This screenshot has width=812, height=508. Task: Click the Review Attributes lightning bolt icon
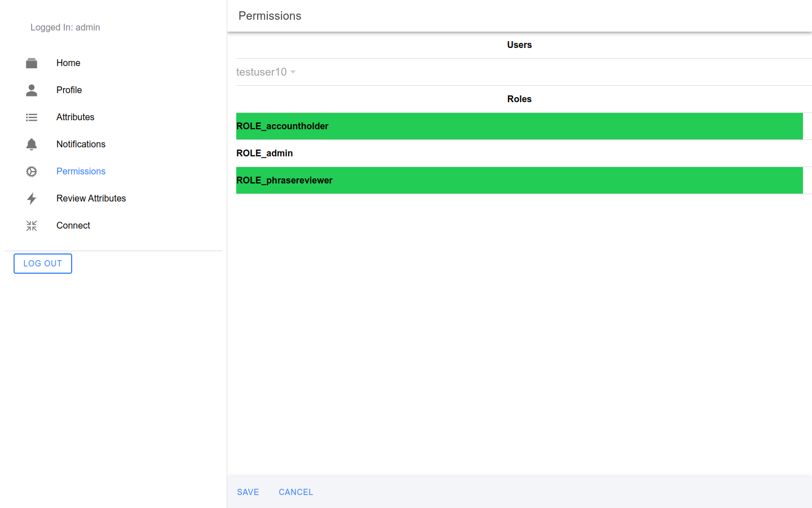point(32,199)
